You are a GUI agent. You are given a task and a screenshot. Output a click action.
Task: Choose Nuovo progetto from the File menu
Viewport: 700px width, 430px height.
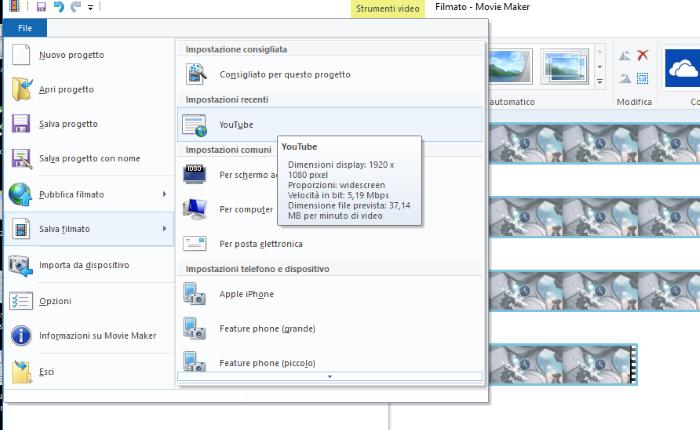(71, 55)
